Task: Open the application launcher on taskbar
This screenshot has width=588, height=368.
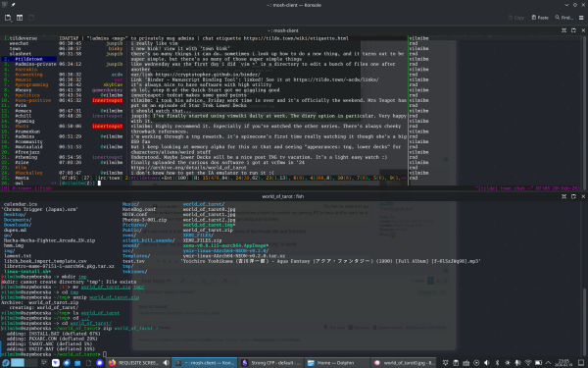Action: click(x=5, y=363)
